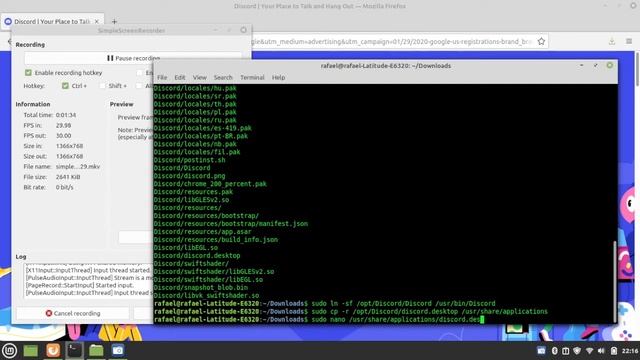This screenshot has width=640, height=360.
Task: Click the File size value 2641 KiB
Action: pyautogui.click(x=68, y=177)
